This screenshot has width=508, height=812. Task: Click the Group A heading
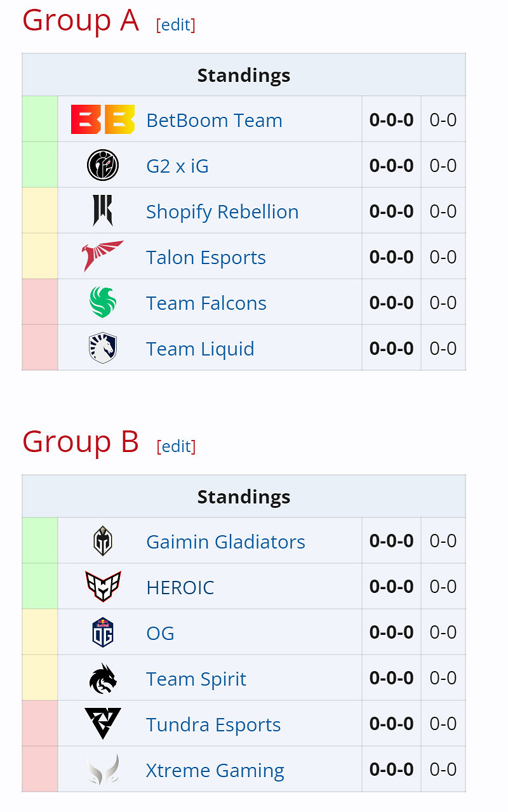coord(79,20)
